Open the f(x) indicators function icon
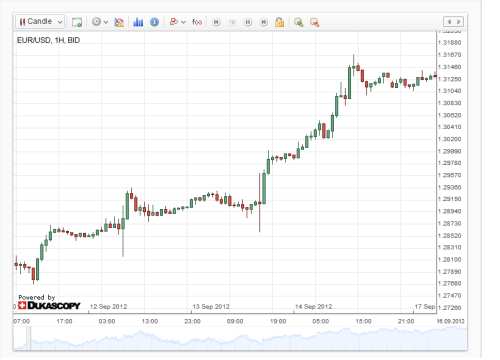The width and height of the screenshot is (500, 360). click(197, 22)
